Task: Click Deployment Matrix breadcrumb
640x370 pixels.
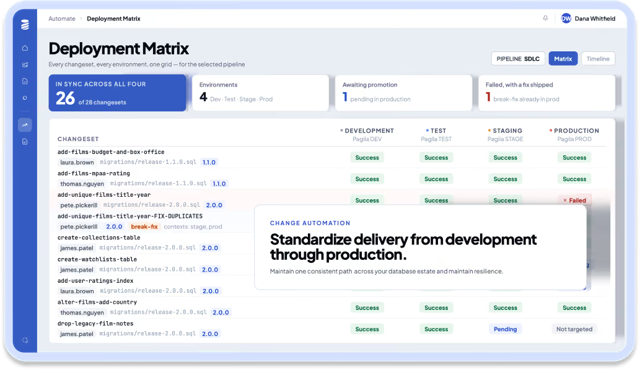Action: coord(113,18)
